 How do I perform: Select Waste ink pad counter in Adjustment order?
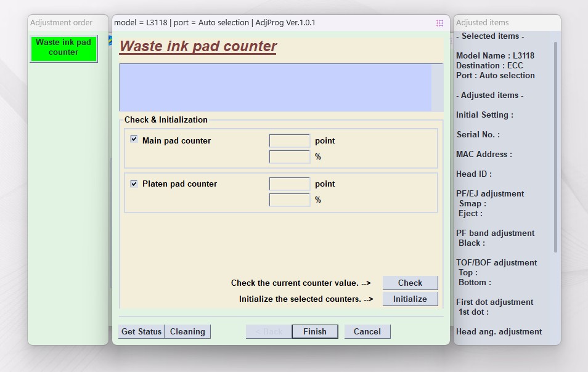tap(63, 48)
